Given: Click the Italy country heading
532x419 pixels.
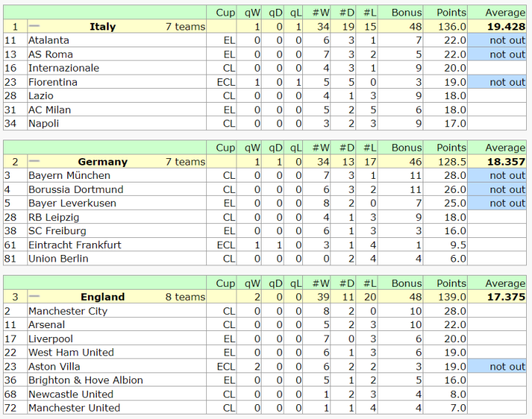Looking at the screenshot, I should (103, 27).
